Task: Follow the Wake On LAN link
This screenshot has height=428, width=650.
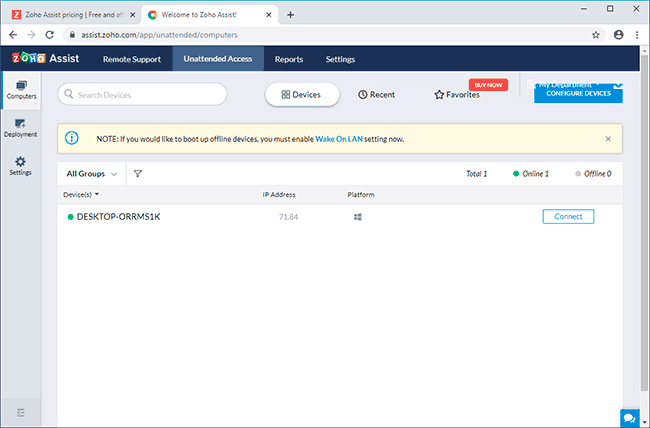Action: click(x=337, y=139)
